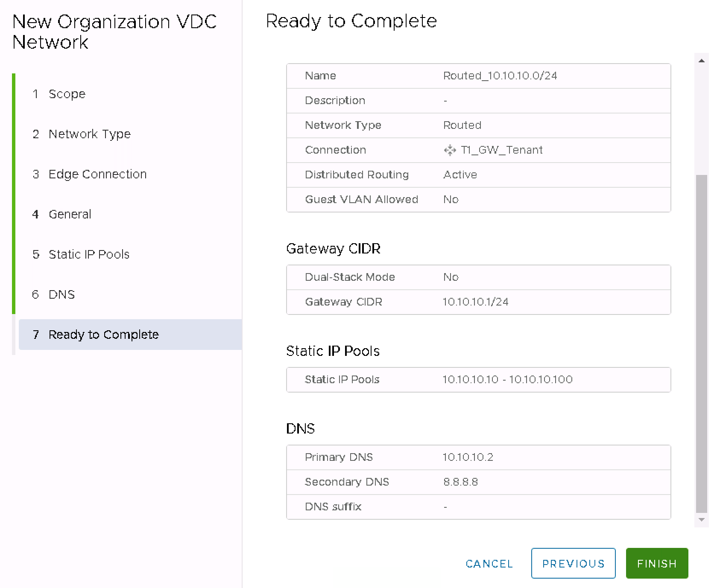Image resolution: width=720 pixels, height=588 pixels.
Task: Switch to the General step
Action: 70,214
